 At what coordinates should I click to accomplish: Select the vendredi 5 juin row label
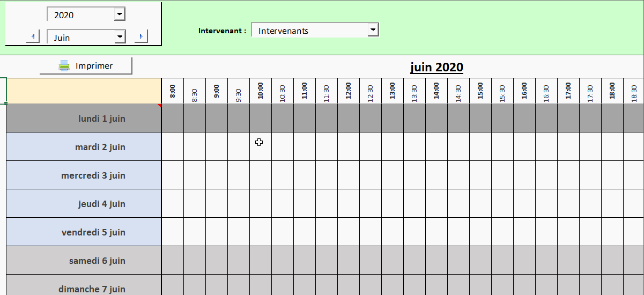coord(84,232)
